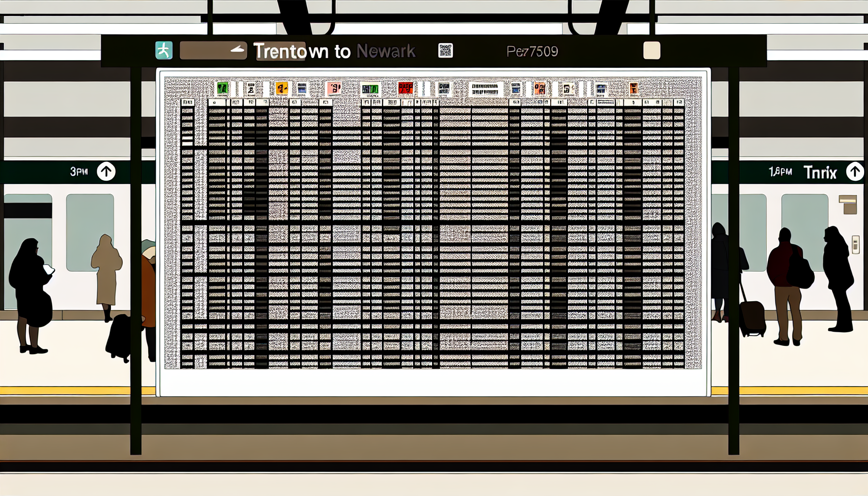Click the '1,6PM' time on the right band

tap(780, 172)
